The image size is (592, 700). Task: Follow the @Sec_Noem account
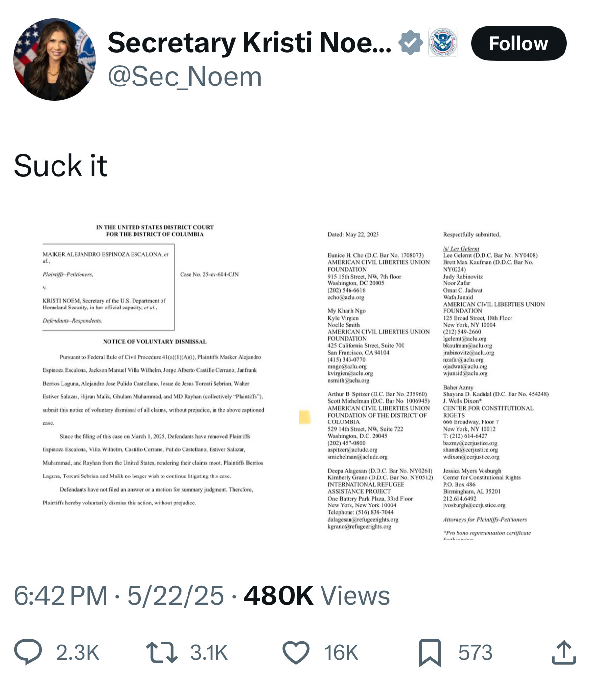tap(518, 43)
